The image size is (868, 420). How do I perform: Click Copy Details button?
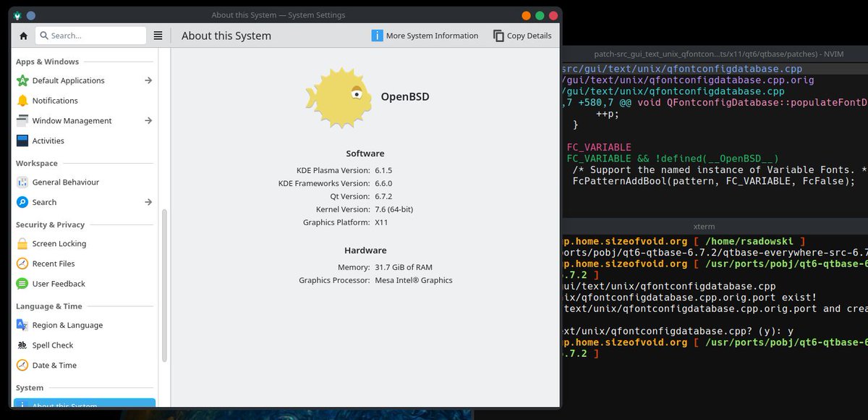[x=522, y=35]
